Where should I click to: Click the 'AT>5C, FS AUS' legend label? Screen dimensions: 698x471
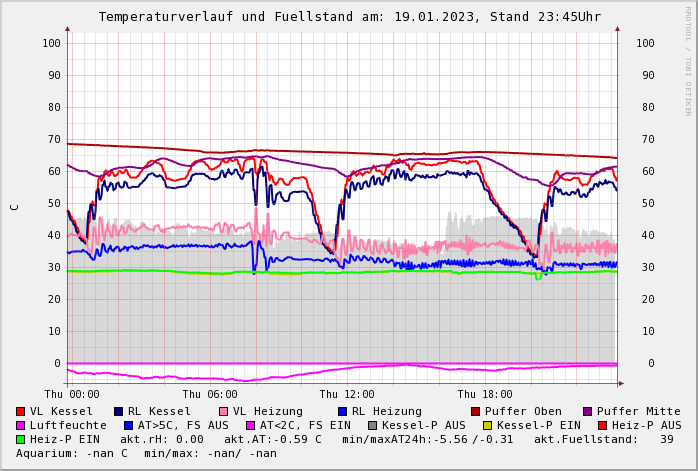(x=183, y=426)
